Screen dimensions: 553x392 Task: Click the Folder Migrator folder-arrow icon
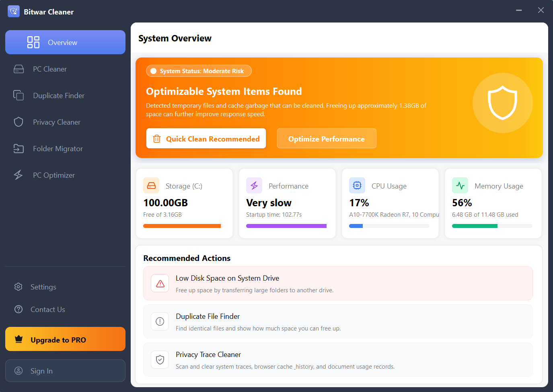tap(19, 148)
